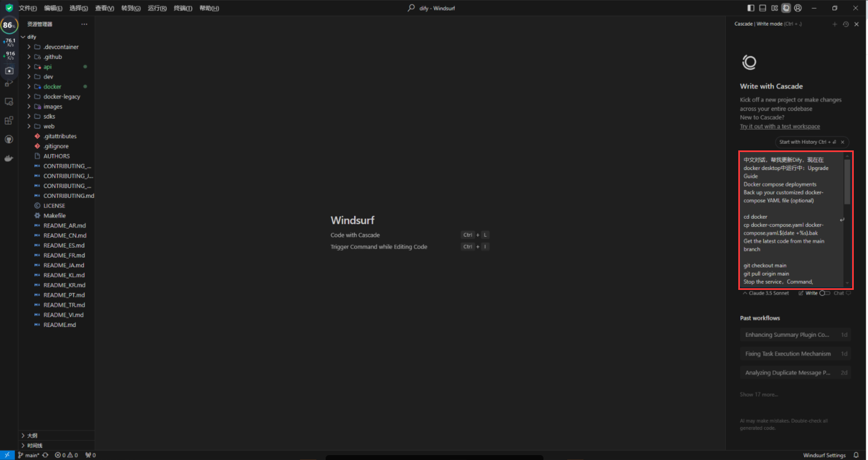
Task: Open the 终端 (Terminal) menu
Action: [183, 8]
